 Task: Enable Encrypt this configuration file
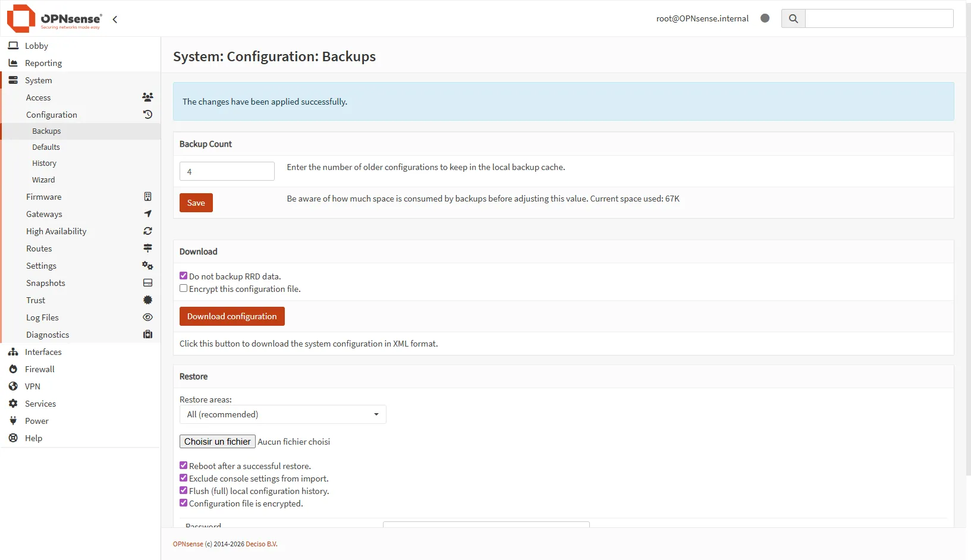[x=184, y=288]
